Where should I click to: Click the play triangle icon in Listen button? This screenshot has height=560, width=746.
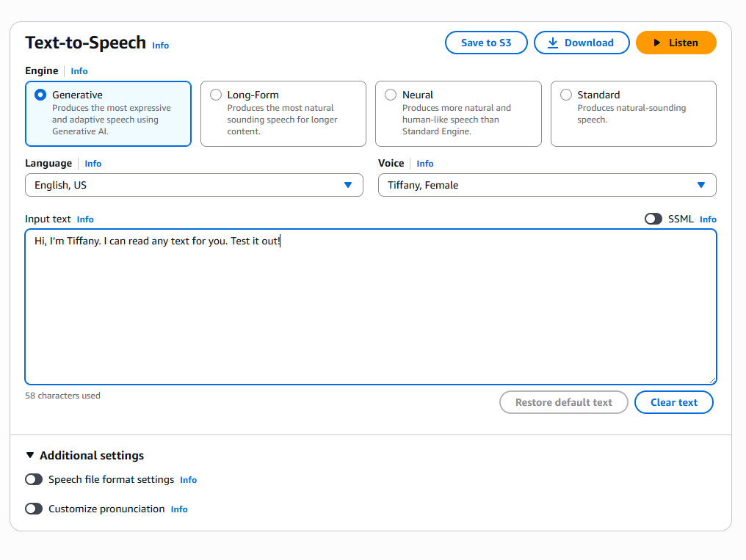(x=657, y=43)
